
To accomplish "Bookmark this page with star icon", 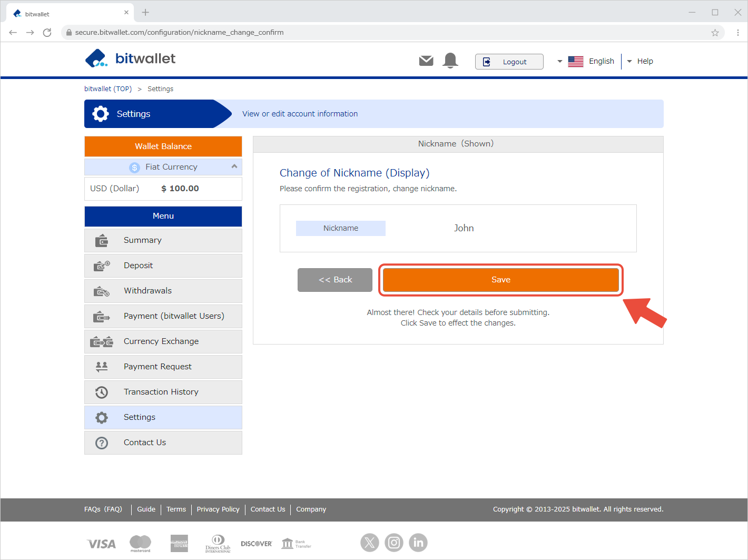I will tap(715, 33).
